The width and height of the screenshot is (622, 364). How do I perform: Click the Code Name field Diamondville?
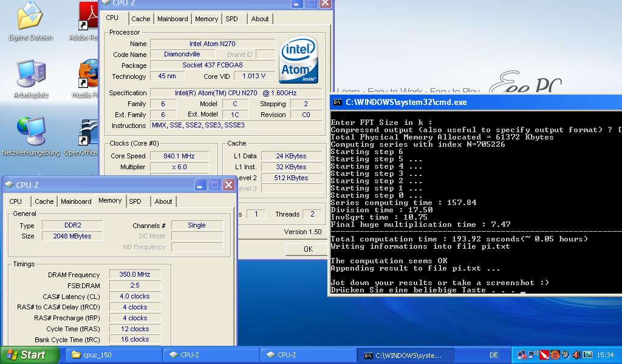(x=182, y=54)
